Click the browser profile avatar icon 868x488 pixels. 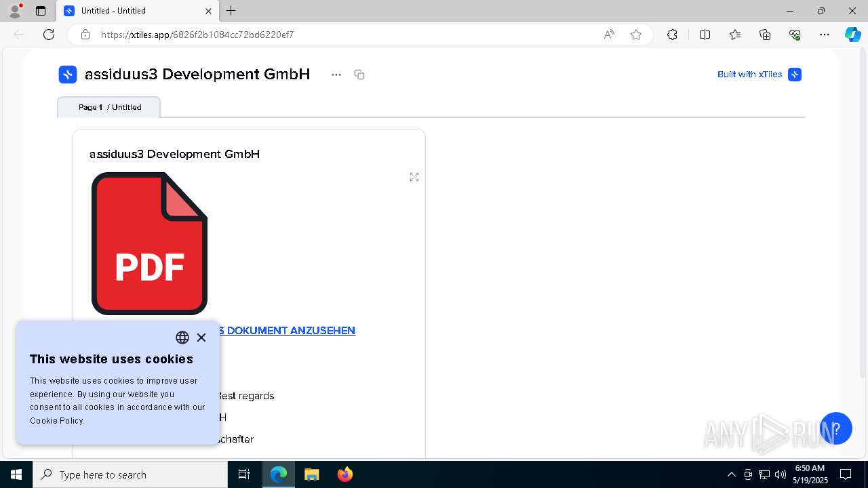point(15,11)
